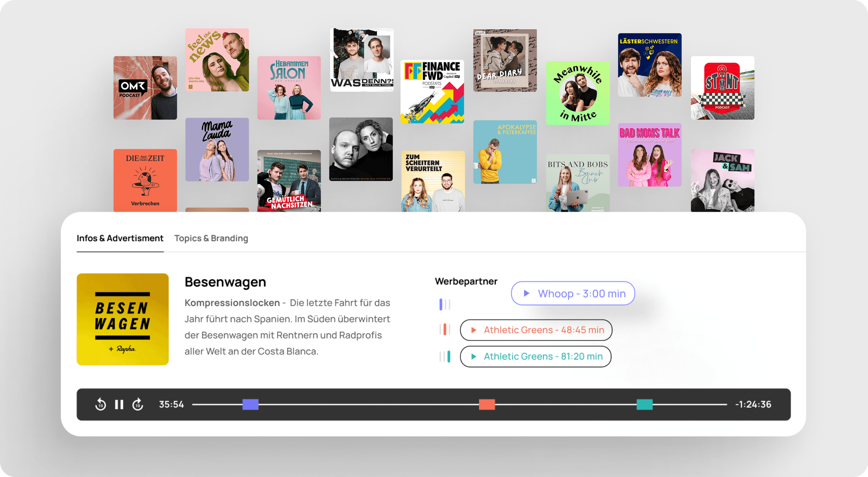The height and width of the screenshot is (477, 868).
Task: Open Meanwhile in Mitte podcast cover
Action: (x=578, y=93)
